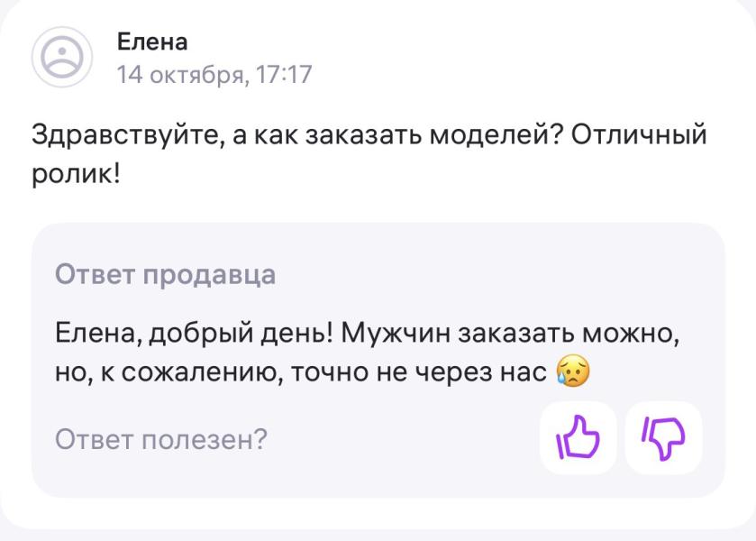Viewport: 756px width, 541px height.
Task: Click the 'Ответ полезен?' label
Action: (161, 439)
